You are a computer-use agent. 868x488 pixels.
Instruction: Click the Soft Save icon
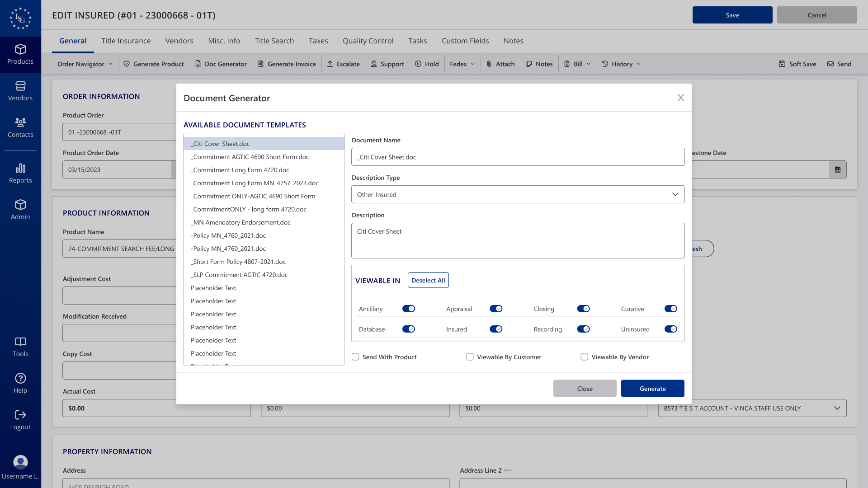click(782, 64)
